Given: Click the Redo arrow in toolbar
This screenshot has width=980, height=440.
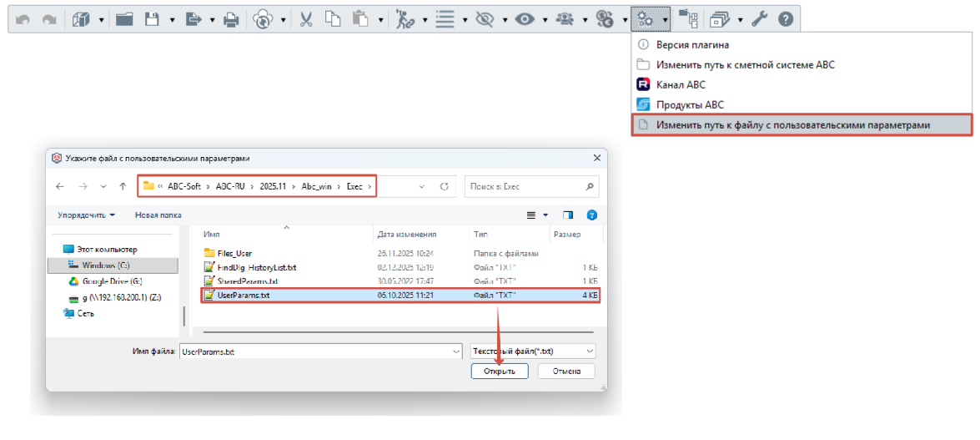Looking at the screenshot, I should [48, 20].
